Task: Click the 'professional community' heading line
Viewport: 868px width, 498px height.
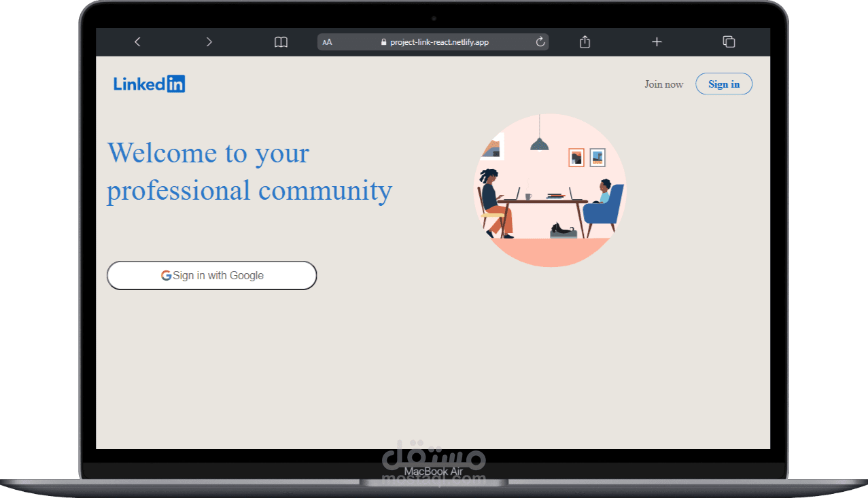Action: tap(249, 190)
